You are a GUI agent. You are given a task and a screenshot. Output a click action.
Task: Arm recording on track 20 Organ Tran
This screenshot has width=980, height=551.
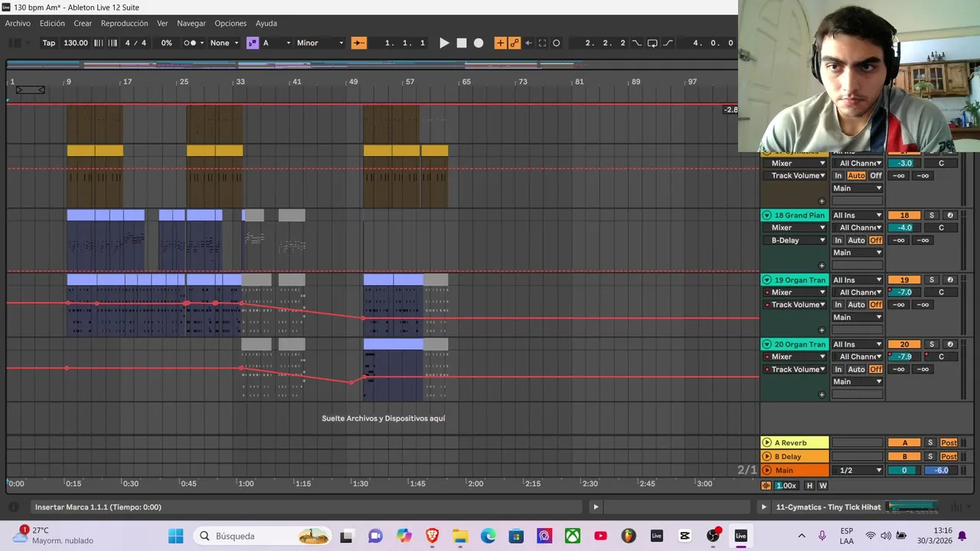tap(950, 344)
